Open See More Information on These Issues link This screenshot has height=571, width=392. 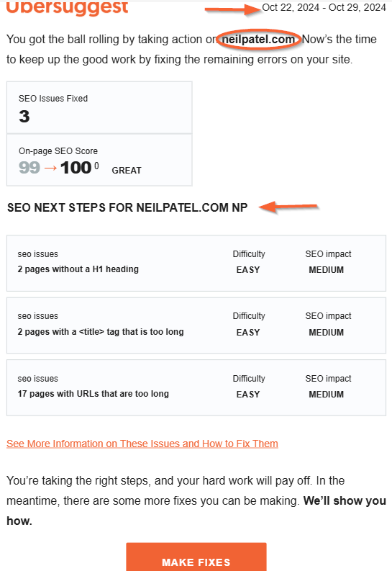point(142,444)
